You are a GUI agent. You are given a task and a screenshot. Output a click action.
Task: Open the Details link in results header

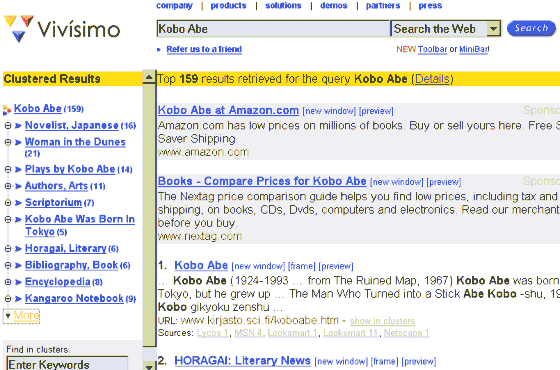click(x=432, y=79)
